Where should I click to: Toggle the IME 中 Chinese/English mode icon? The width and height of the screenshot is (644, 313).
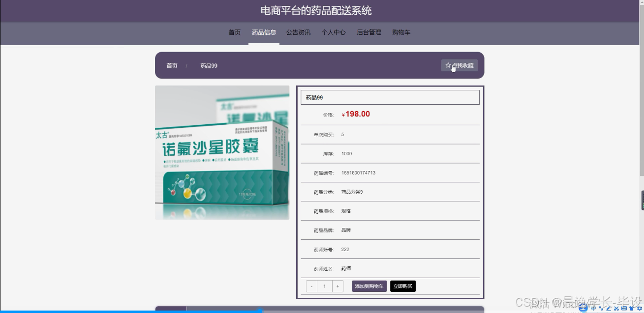pyautogui.click(x=593, y=308)
